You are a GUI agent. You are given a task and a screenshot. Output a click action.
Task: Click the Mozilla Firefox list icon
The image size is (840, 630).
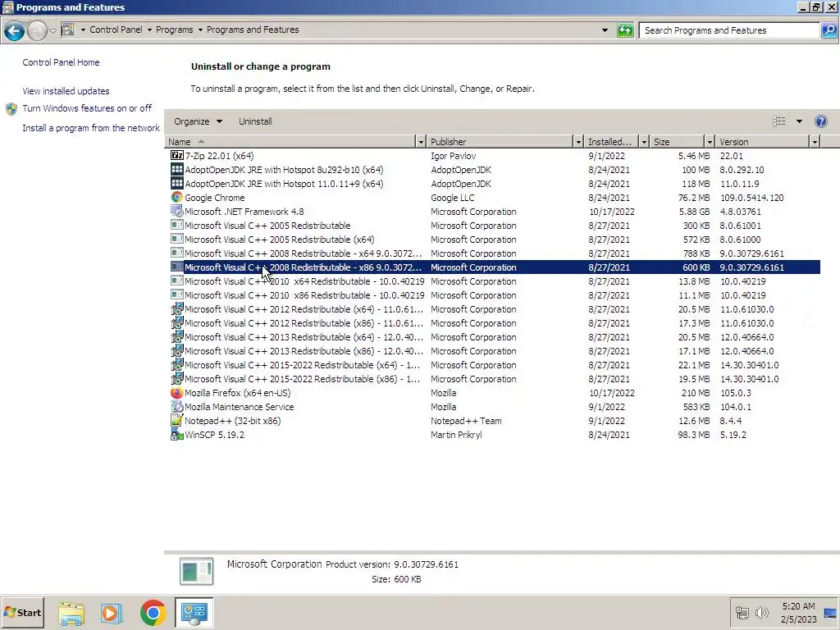(177, 392)
